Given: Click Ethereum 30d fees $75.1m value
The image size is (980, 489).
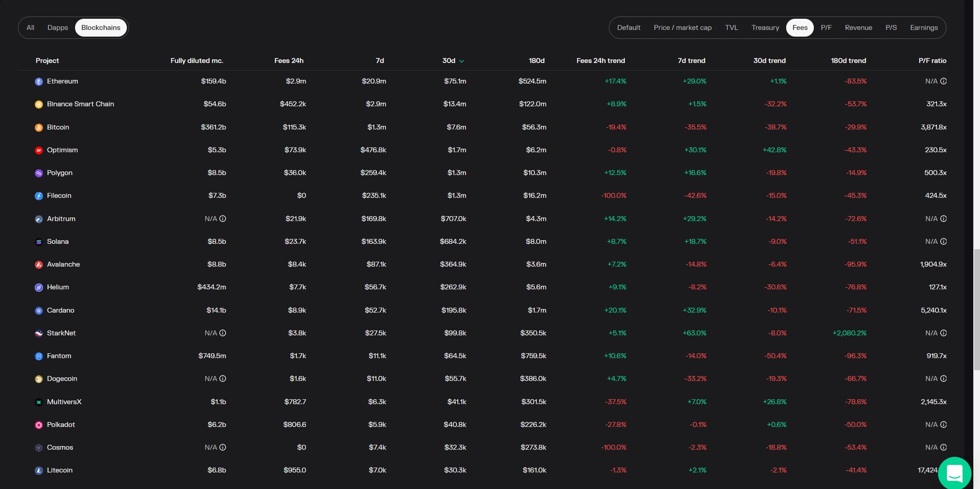Looking at the screenshot, I should pyautogui.click(x=455, y=81).
